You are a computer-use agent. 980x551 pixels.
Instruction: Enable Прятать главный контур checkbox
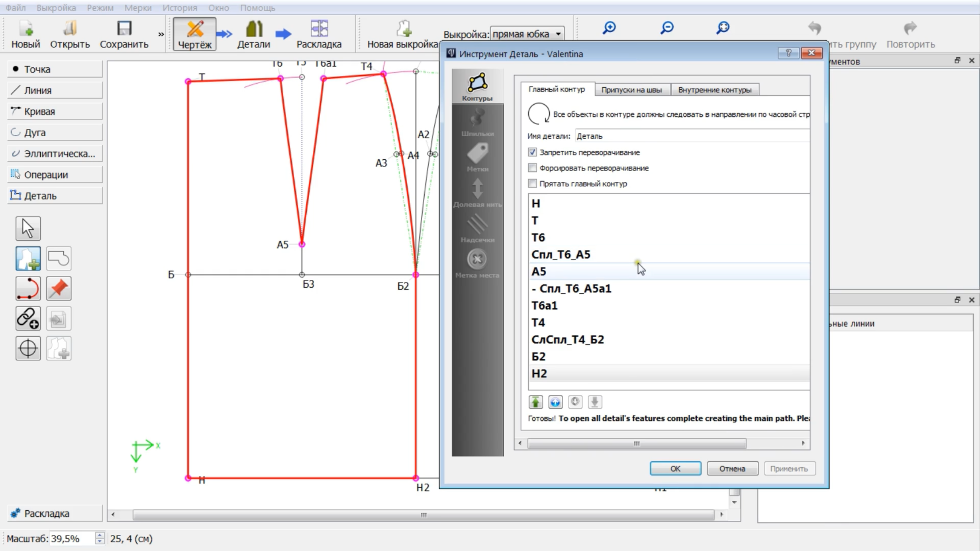[x=532, y=184]
